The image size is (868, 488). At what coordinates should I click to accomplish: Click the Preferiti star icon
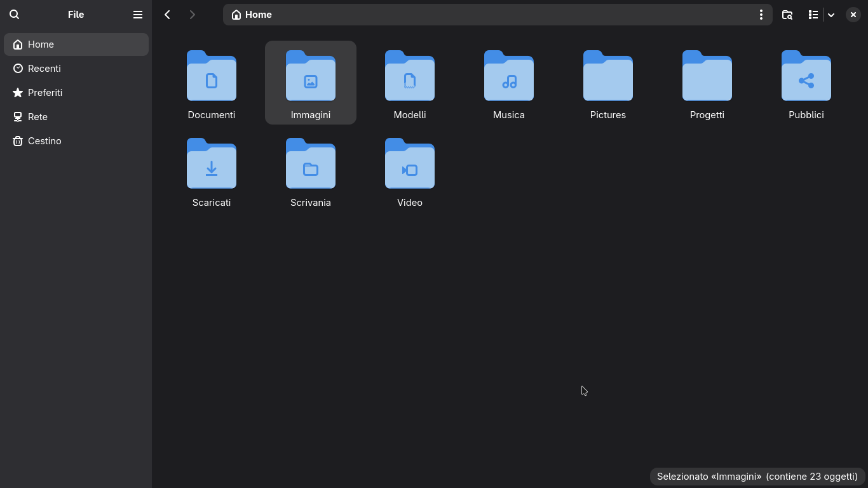(x=18, y=93)
